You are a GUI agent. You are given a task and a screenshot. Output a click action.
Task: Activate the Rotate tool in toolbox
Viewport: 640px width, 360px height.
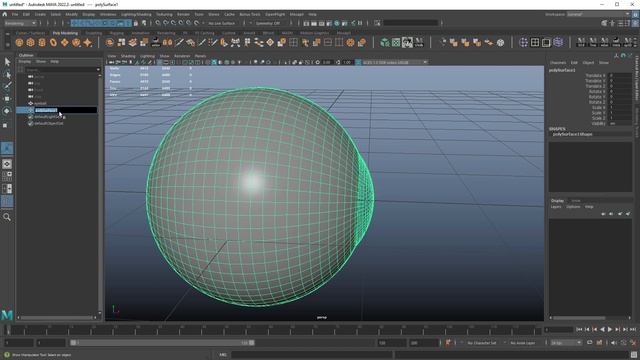tap(7, 111)
